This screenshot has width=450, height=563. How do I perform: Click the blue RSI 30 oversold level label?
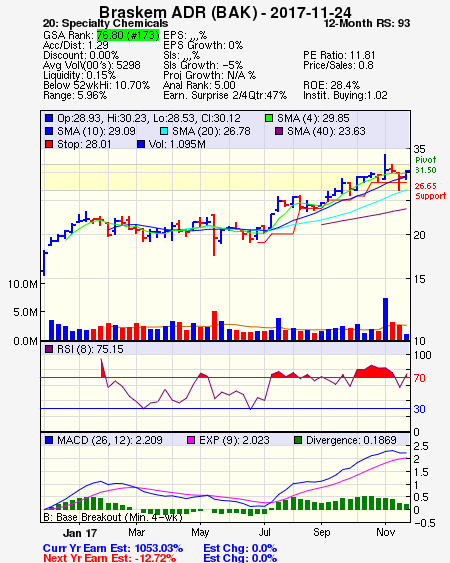point(419,409)
